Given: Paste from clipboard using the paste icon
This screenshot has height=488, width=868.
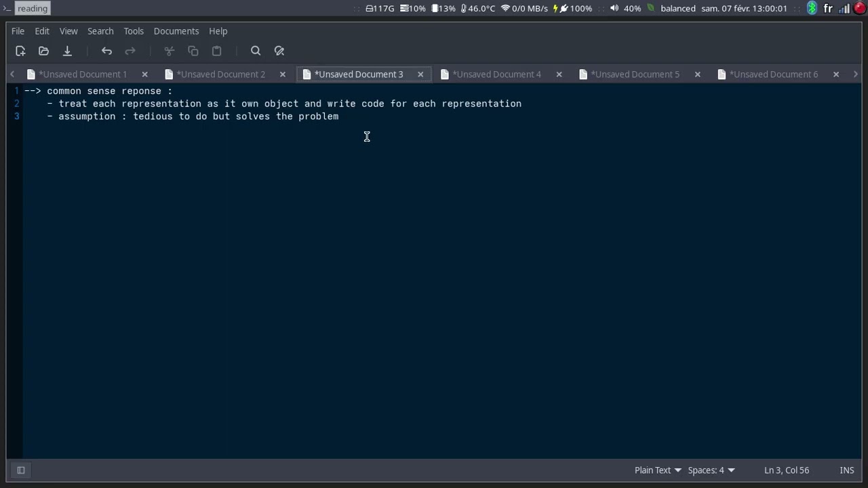Looking at the screenshot, I should [217, 51].
